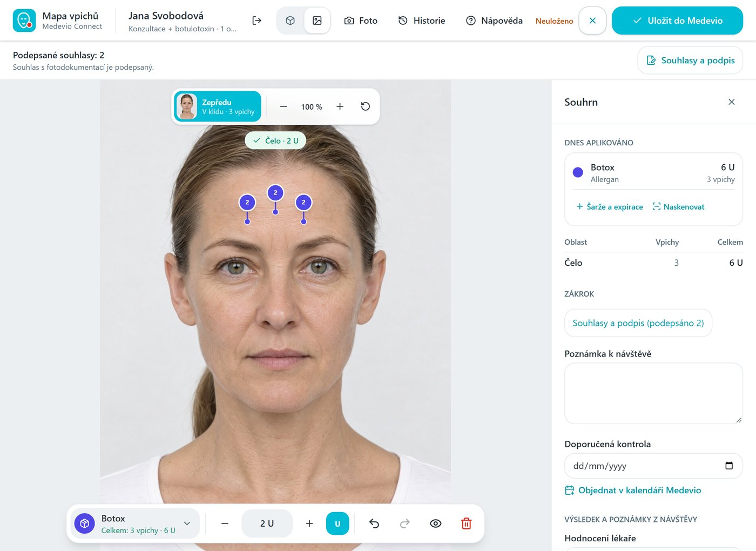The width and height of the screenshot is (756, 551).
Task: Open the date picker calendar icon
Action: click(729, 466)
